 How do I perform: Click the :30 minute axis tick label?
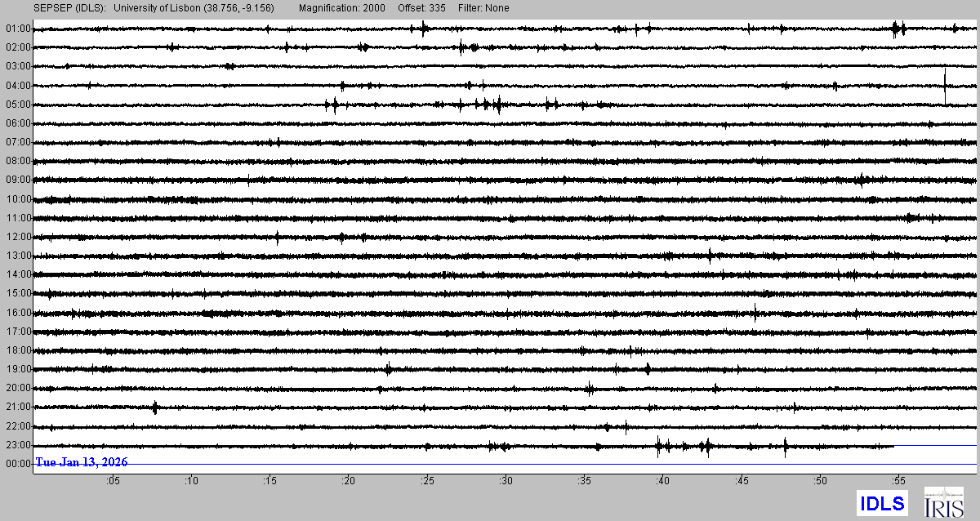506,482
